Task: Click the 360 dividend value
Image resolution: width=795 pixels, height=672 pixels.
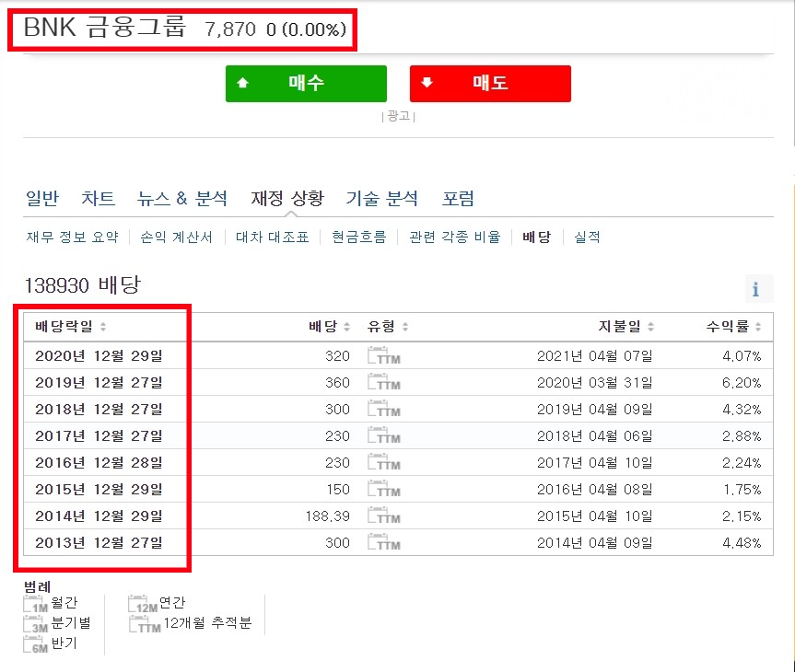Action: click(337, 382)
